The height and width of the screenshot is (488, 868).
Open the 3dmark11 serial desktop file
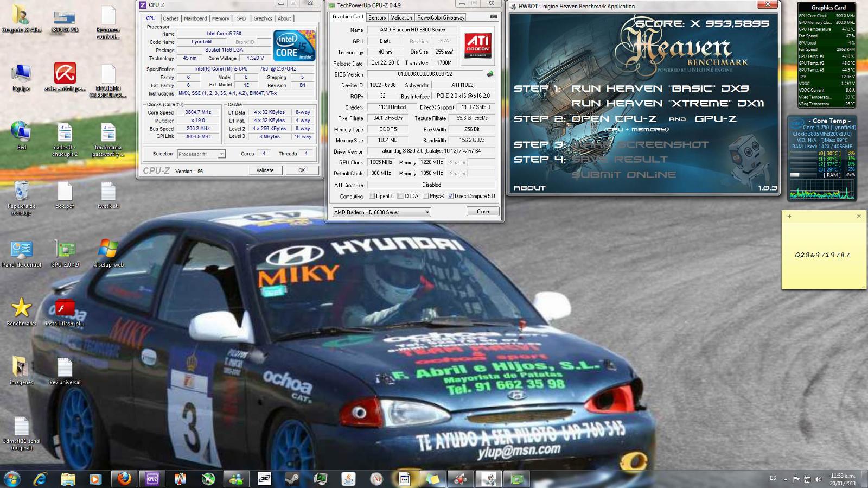[x=21, y=433]
